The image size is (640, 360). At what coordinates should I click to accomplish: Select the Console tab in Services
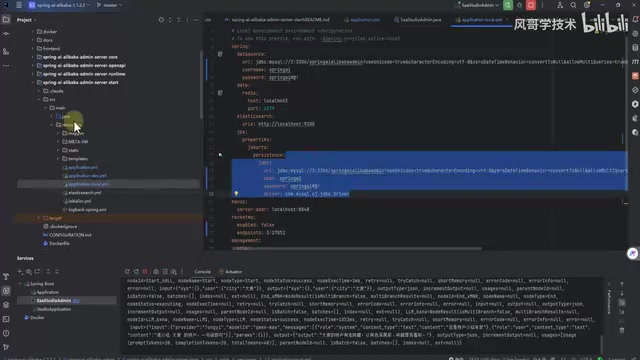tap(202, 272)
